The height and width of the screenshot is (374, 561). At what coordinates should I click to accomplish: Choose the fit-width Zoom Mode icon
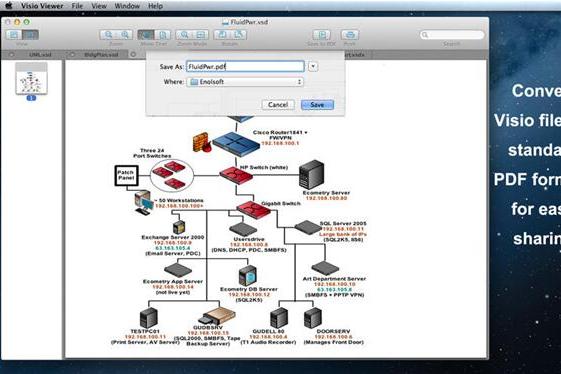pos(201,35)
